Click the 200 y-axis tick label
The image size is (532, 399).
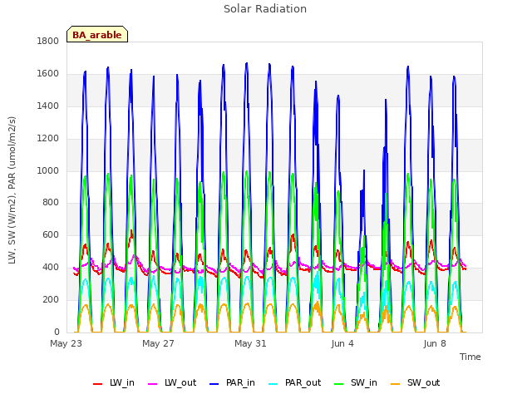point(51,299)
